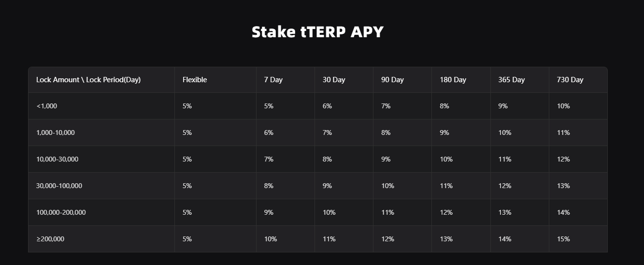Select the "1,000-10,000" row label
Image resolution: width=644 pixels, height=265 pixels.
click(x=56, y=132)
